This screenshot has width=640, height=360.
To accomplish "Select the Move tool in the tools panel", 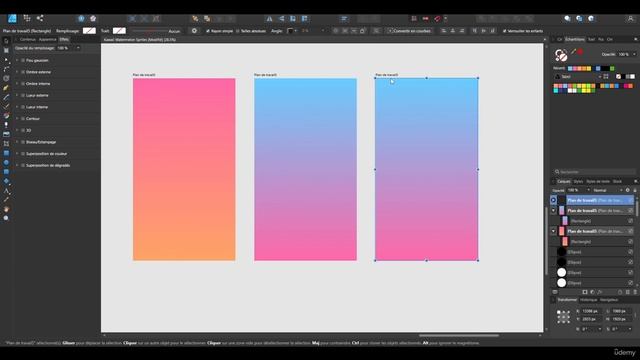I will tap(6, 41).
